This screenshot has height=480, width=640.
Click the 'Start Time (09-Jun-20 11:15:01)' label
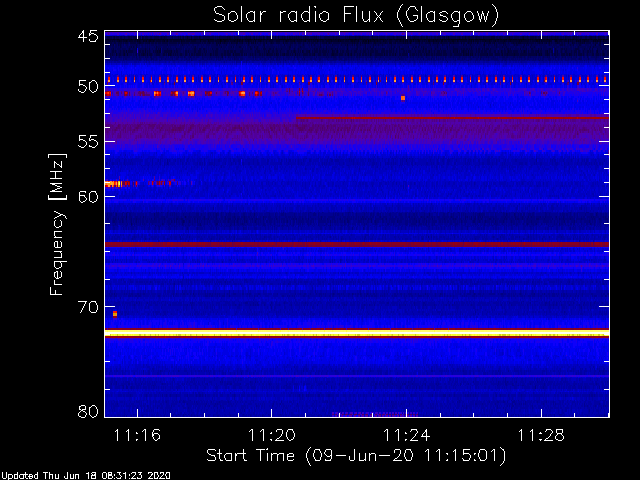pyautogui.click(x=356, y=456)
